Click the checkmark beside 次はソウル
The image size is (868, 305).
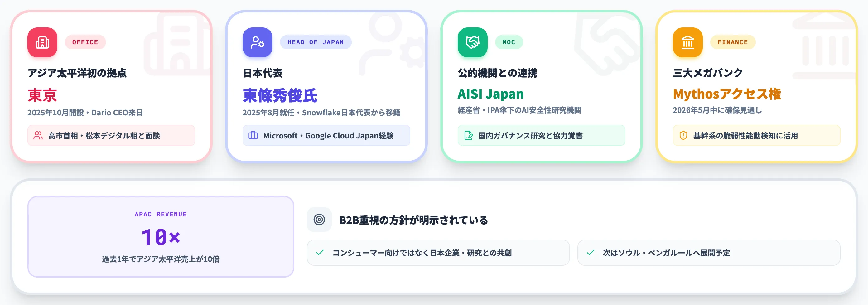tap(590, 252)
